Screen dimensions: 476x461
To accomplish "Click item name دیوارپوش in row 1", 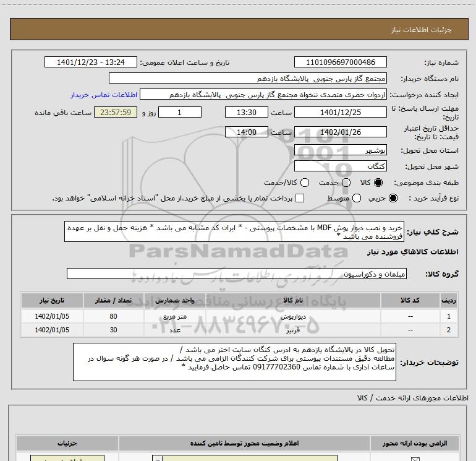I will point(293,316).
